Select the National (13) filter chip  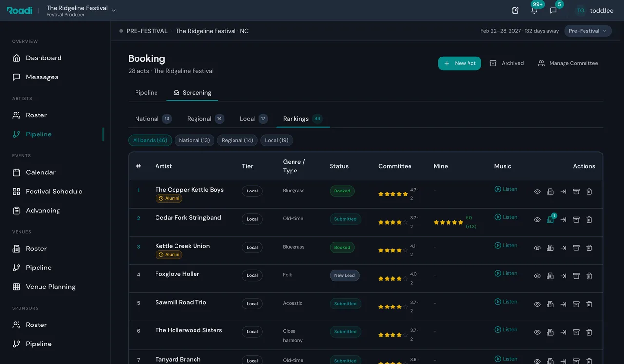click(x=195, y=140)
